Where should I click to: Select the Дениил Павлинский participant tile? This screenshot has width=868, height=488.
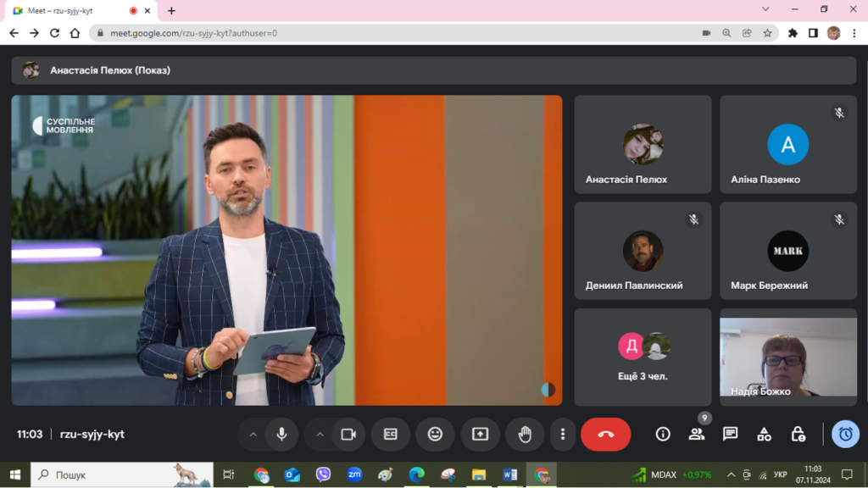point(643,251)
